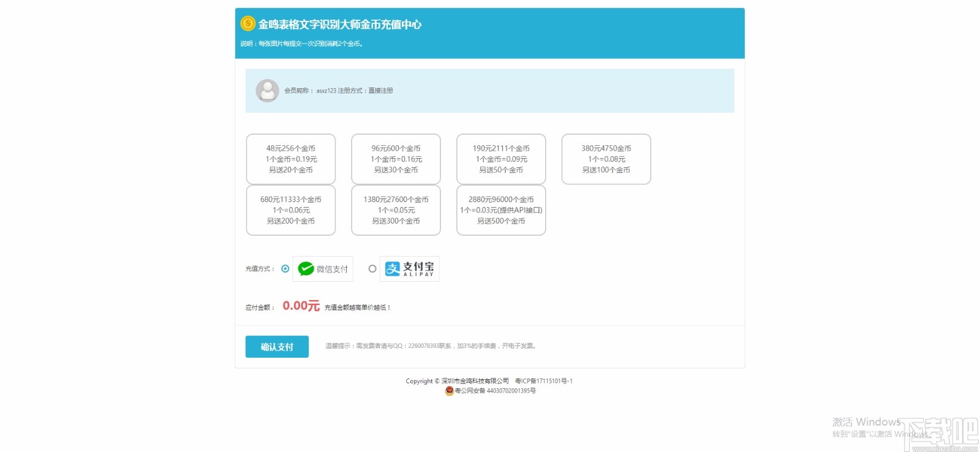980x452 pixels.
Task: Enable the WeChat Pay radio button
Action: click(x=285, y=269)
